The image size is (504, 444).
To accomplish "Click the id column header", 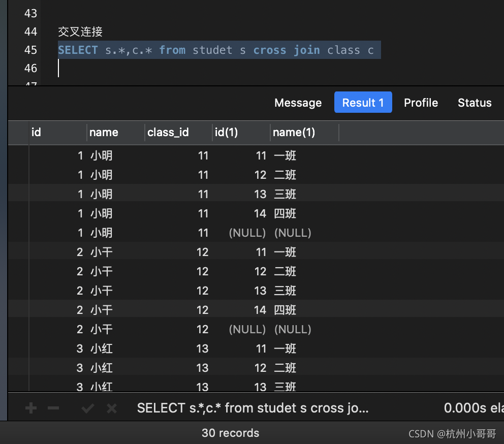I will [58, 132].
